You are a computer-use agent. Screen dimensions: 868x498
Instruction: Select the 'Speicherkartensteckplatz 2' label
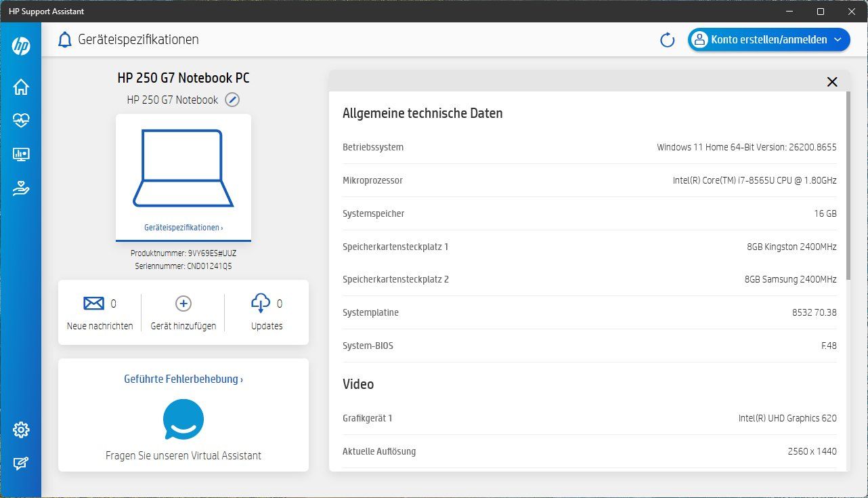pyautogui.click(x=396, y=279)
